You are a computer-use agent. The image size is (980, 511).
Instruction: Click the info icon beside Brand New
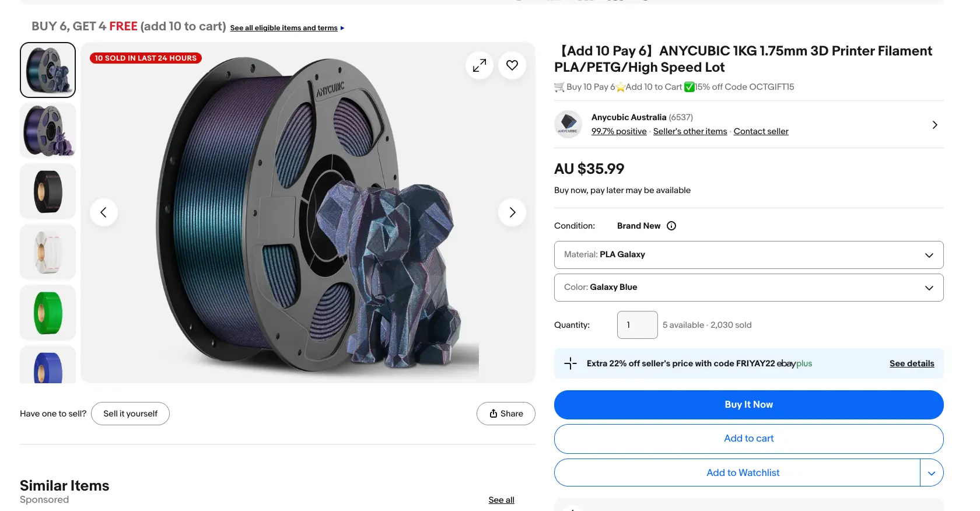671,226
